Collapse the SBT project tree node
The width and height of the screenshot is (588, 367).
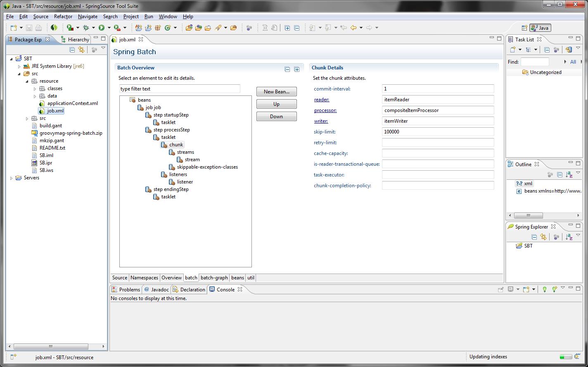point(12,59)
